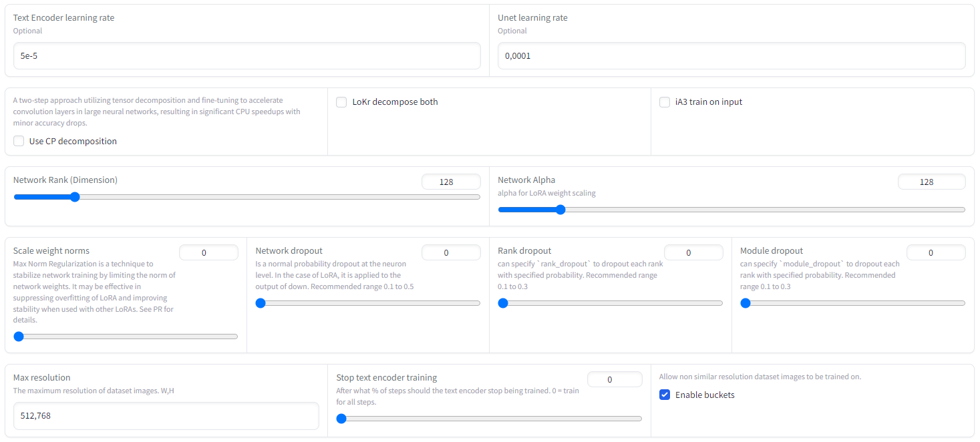Viewport: 980px width, 442px height.
Task: Click the Rank dropout number box
Action: tap(693, 253)
